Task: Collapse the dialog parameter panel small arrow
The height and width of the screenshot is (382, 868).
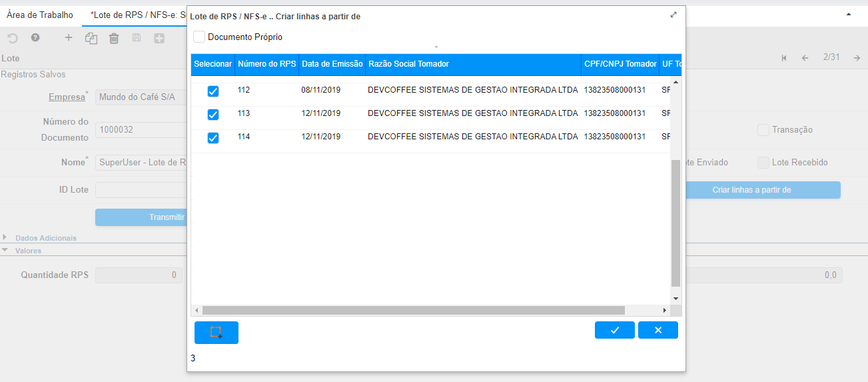Action: tap(436, 47)
